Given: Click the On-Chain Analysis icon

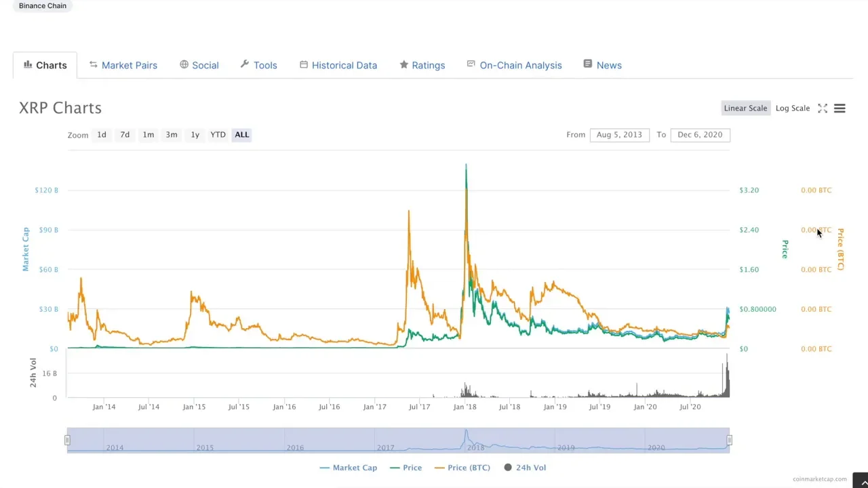Looking at the screenshot, I should pos(471,64).
